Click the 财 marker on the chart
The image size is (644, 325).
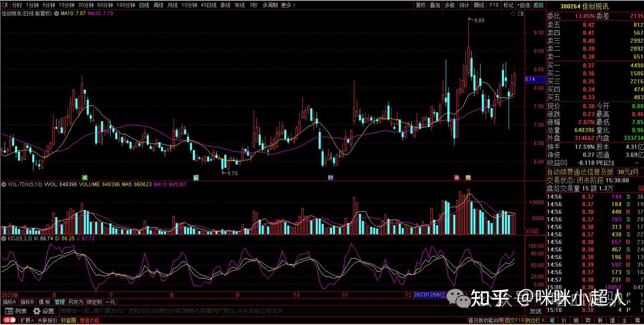[330, 177]
